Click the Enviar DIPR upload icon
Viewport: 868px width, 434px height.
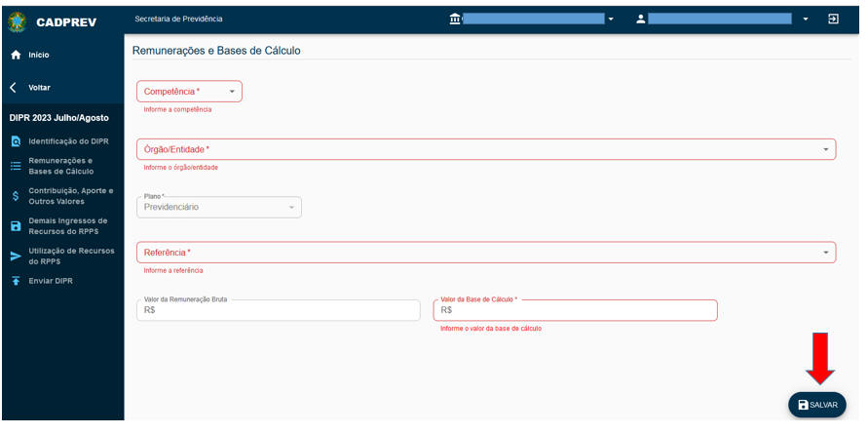pyautogui.click(x=16, y=282)
